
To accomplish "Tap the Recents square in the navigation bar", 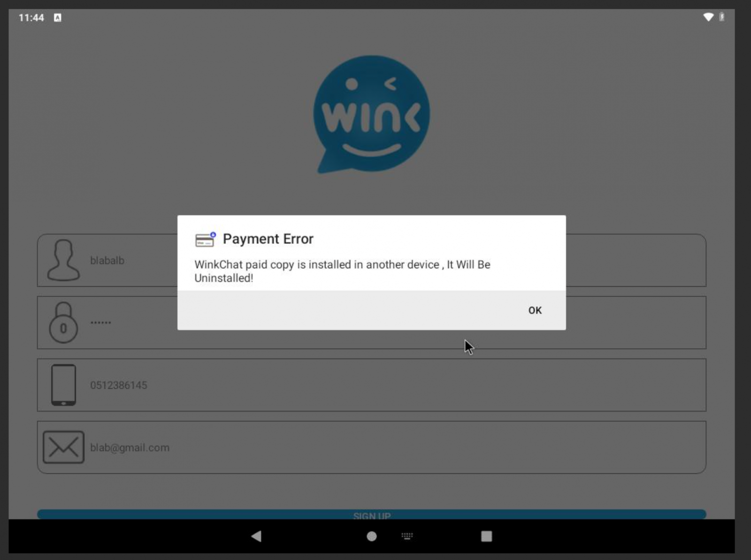I will pos(486,536).
